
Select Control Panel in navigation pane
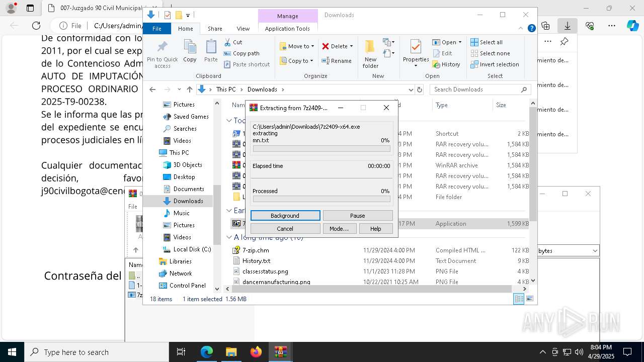click(182, 286)
